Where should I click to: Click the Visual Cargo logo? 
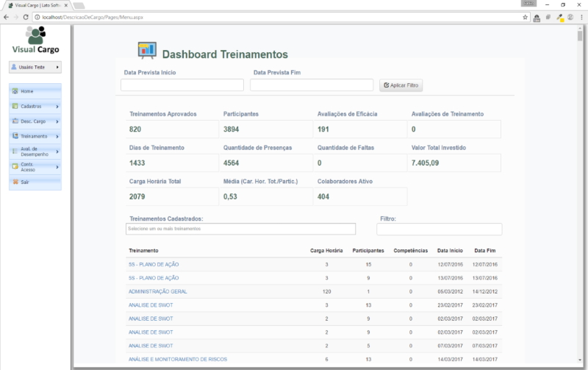pyautogui.click(x=35, y=40)
